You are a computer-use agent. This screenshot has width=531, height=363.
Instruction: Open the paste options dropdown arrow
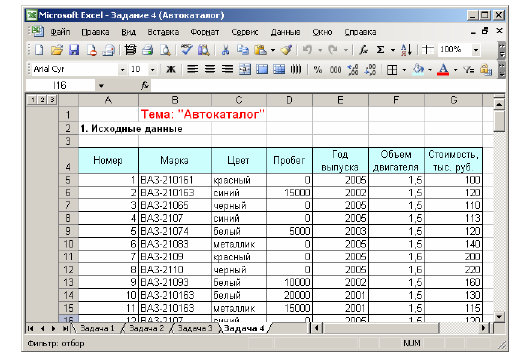pyautogui.click(x=273, y=50)
